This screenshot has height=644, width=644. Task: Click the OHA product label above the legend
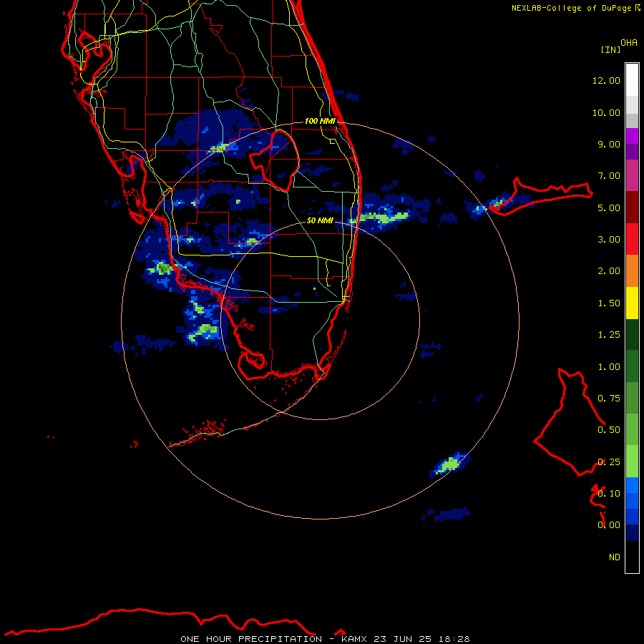(x=629, y=43)
